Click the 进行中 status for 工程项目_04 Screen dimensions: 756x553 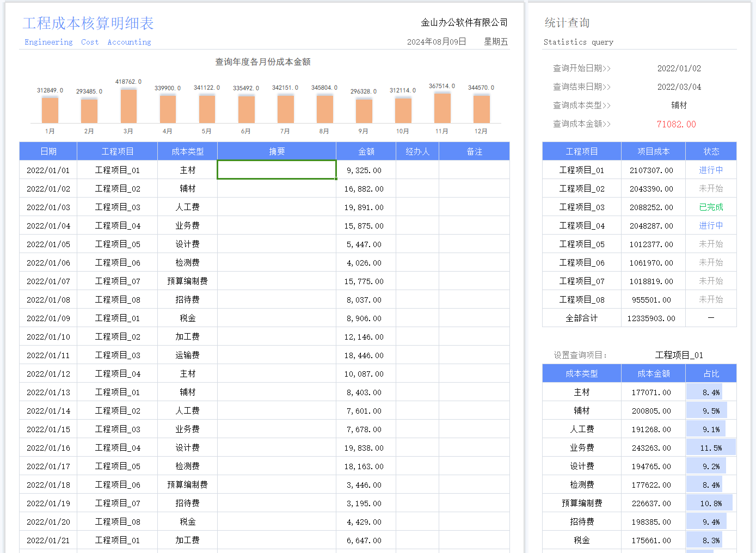[711, 225]
